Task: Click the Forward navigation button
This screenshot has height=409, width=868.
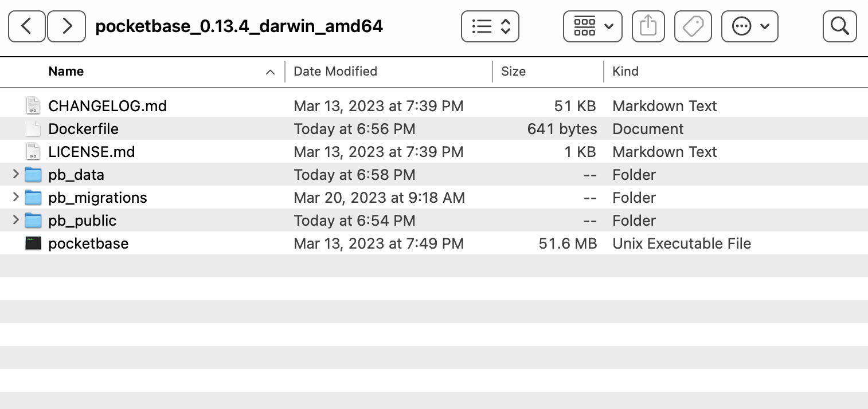Action: (66, 26)
